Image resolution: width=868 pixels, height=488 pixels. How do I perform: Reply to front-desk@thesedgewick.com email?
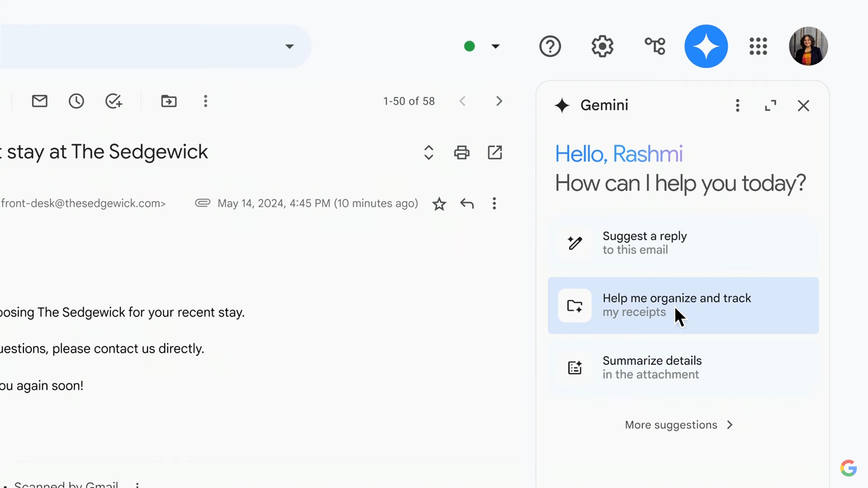(467, 203)
